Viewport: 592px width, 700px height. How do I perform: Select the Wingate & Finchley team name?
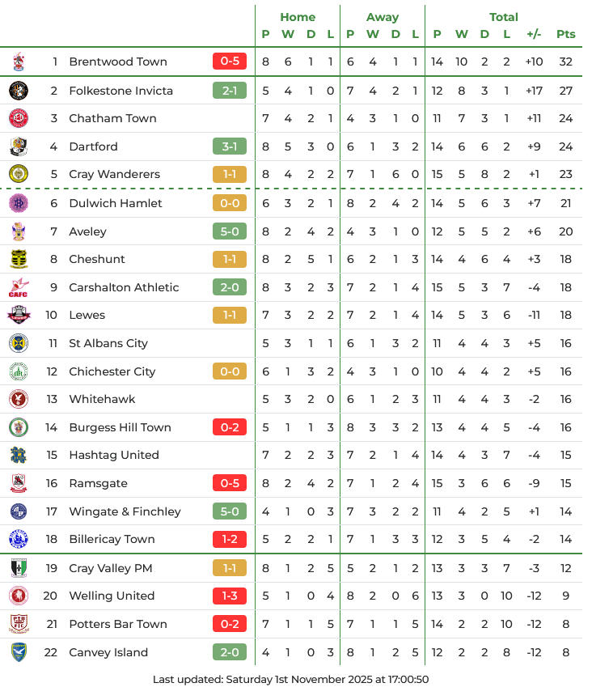[125, 511]
